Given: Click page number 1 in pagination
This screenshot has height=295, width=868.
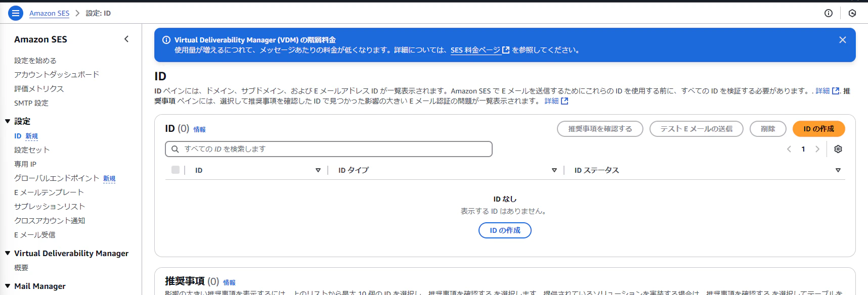Looking at the screenshot, I should (803, 149).
